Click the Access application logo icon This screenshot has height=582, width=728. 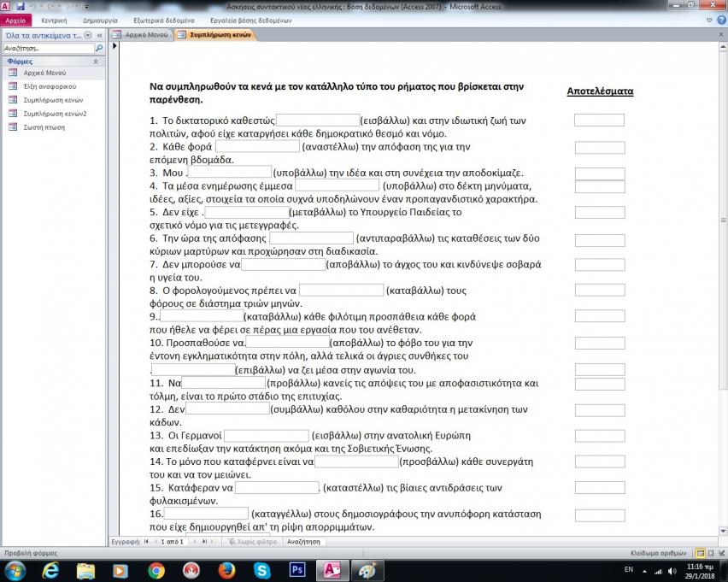(6, 7)
